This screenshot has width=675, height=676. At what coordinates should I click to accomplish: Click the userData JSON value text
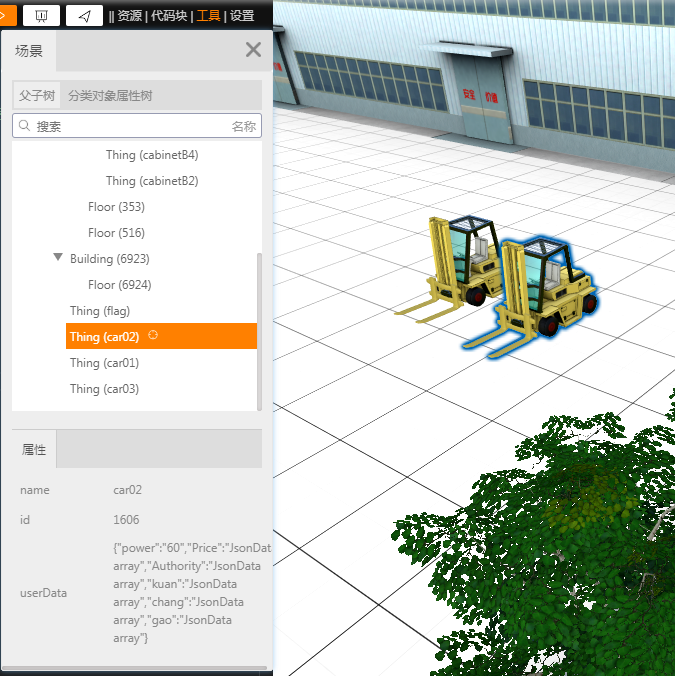coord(192,593)
